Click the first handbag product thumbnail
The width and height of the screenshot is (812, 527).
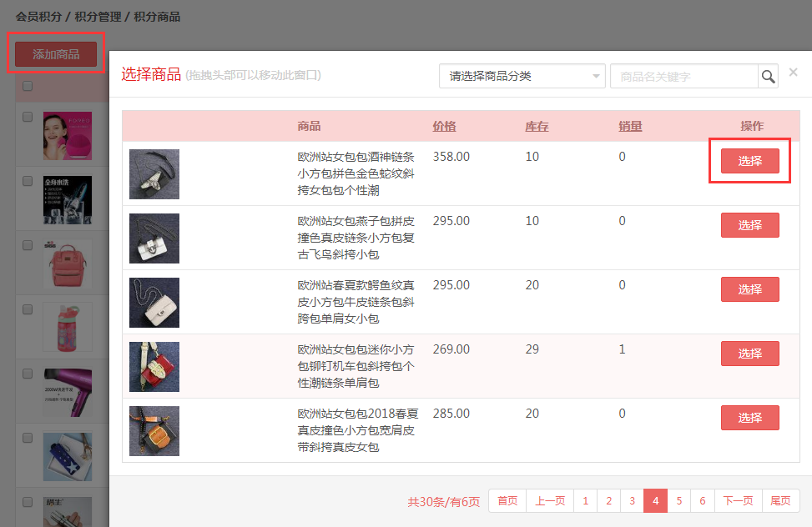[154, 174]
